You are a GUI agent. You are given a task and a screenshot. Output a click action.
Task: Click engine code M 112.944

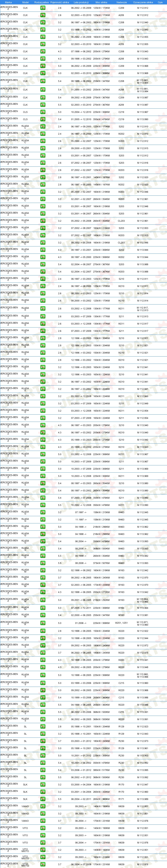coord(143,638)
